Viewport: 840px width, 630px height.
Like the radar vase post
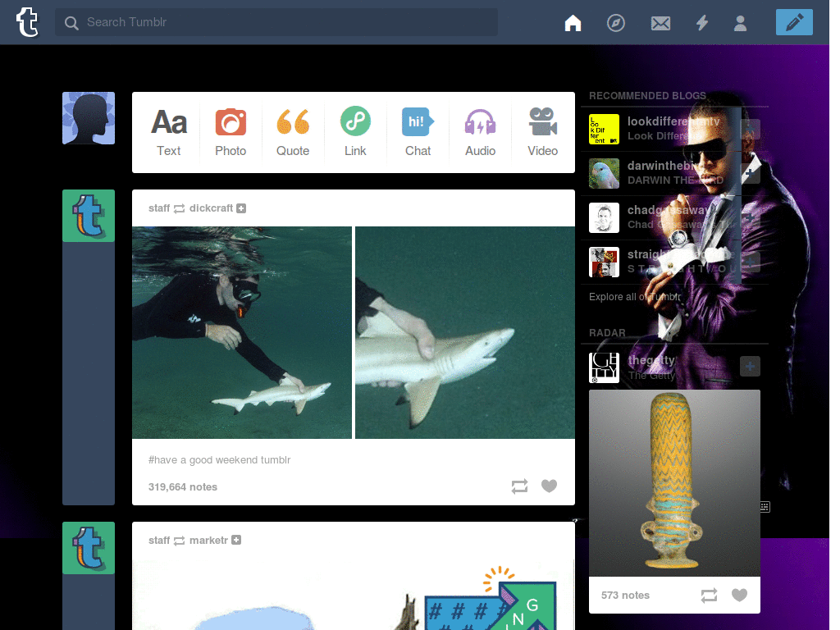[739, 595]
